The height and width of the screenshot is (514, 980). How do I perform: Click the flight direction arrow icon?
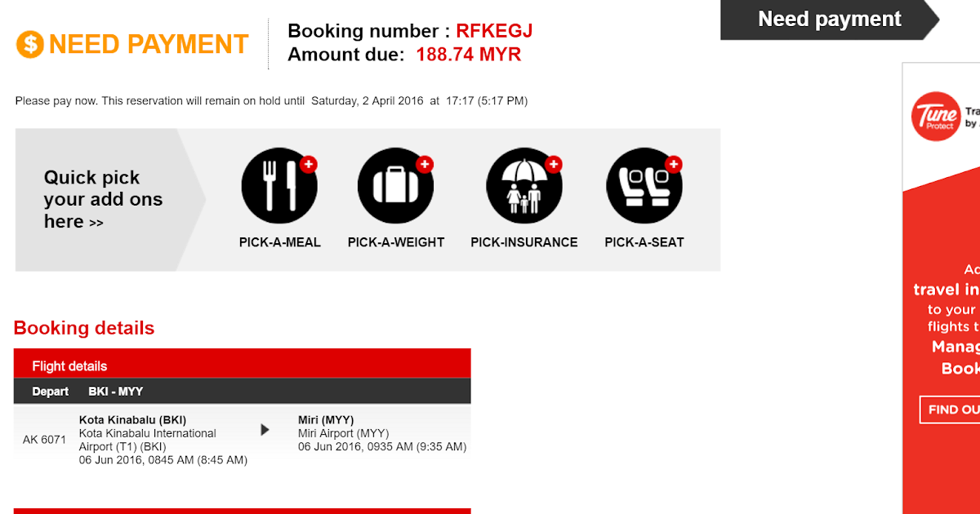click(x=265, y=429)
